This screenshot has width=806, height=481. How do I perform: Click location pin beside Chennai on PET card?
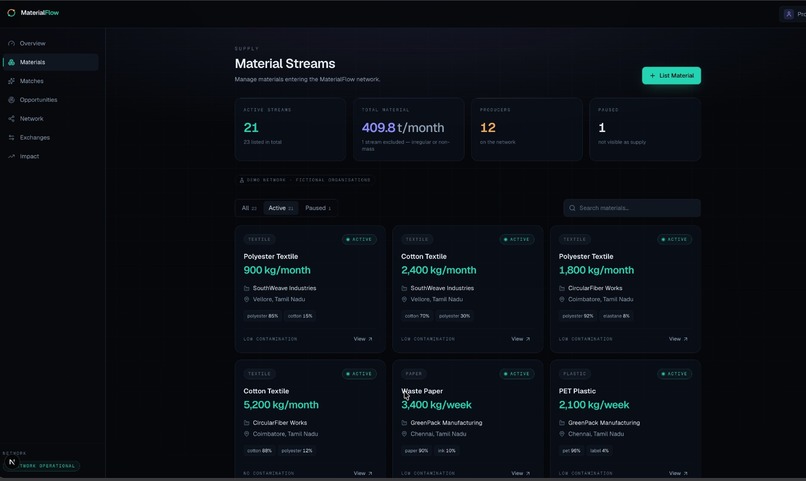coord(562,434)
